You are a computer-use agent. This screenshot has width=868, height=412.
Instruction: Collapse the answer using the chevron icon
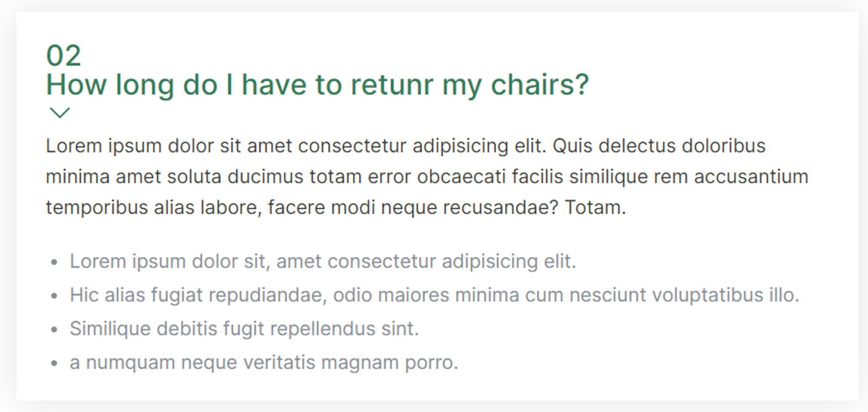tap(60, 112)
